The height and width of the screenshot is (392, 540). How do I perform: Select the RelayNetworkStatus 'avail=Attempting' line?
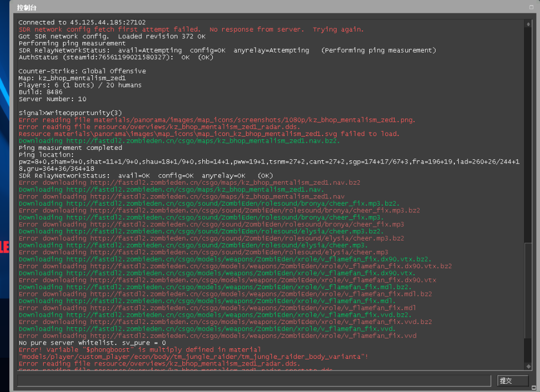pyautogui.click(x=227, y=50)
